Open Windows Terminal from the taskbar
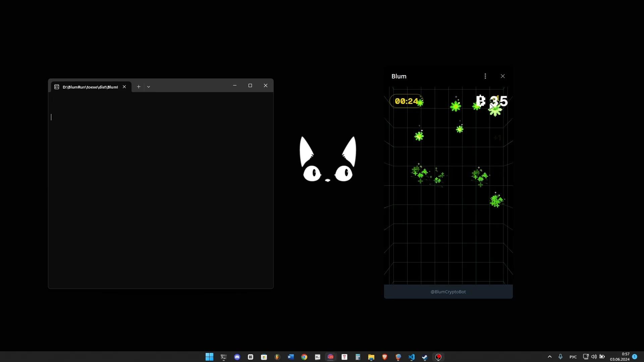644x362 pixels. [224, 357]
